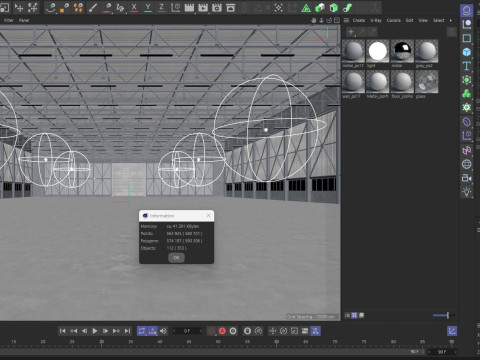Select the white light material thumbnail
480x360 pixels.
tap(378, 51)
